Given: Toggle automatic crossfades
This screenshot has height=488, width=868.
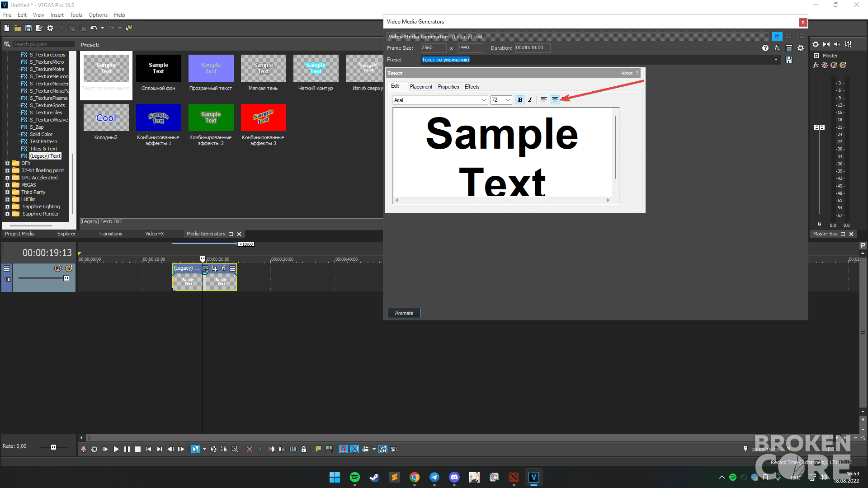Looking at the screenshot, I should click(354, 449).
